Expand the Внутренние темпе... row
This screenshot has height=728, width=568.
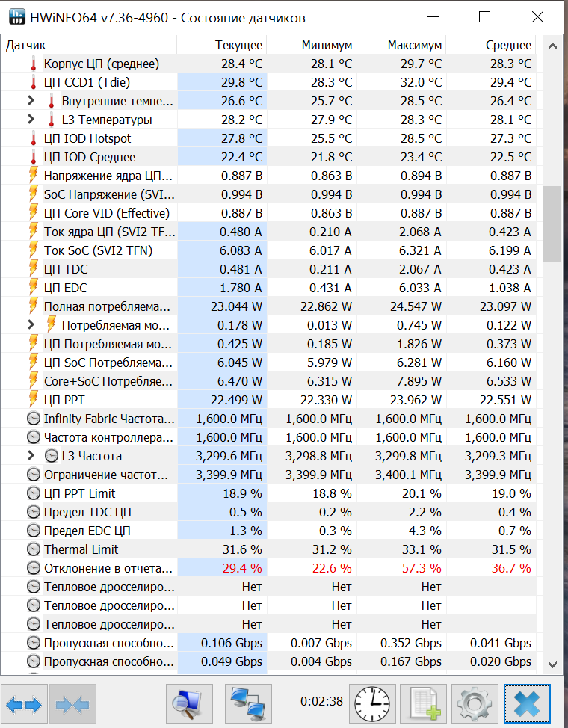31,101
